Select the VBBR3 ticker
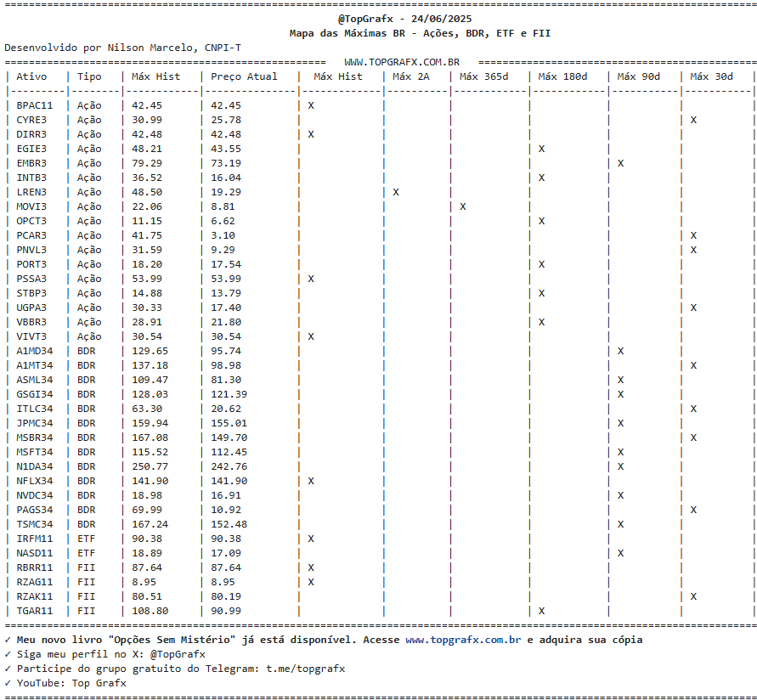757x700 pixels. (x=31, y=322)
